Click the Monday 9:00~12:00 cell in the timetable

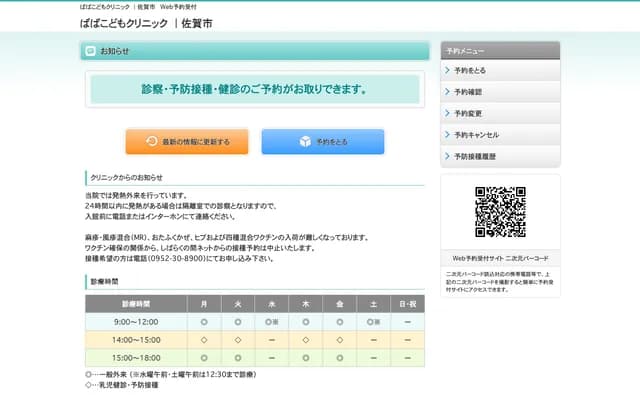click(x=204, y=322)
